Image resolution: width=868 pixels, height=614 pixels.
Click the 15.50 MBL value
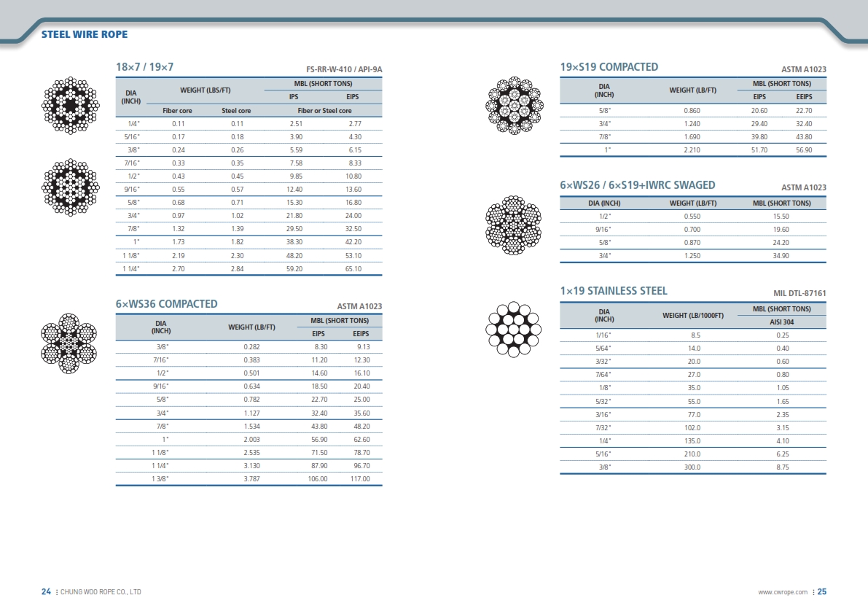781,217
